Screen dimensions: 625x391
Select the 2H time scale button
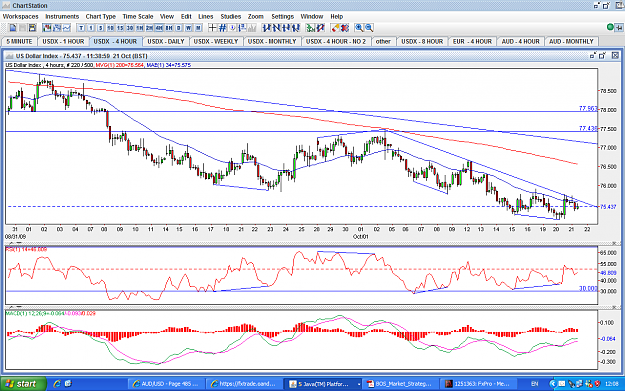point(149,28)
